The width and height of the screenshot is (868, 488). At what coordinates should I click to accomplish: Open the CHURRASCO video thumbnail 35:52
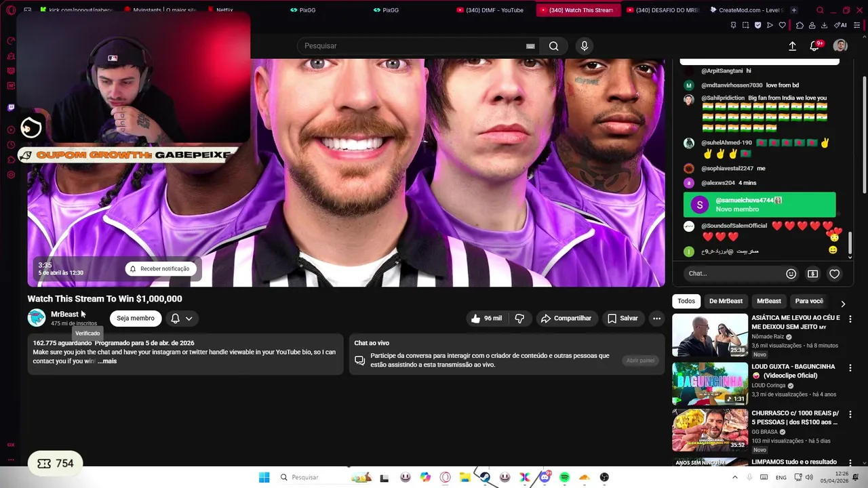click(710, 430)
